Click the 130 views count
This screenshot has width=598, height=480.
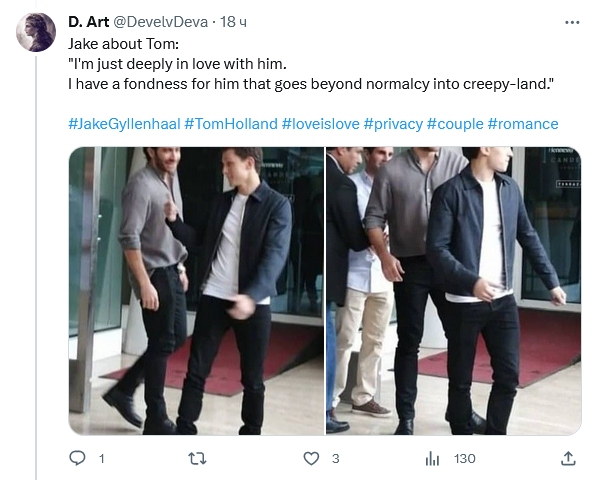[465, 459]
